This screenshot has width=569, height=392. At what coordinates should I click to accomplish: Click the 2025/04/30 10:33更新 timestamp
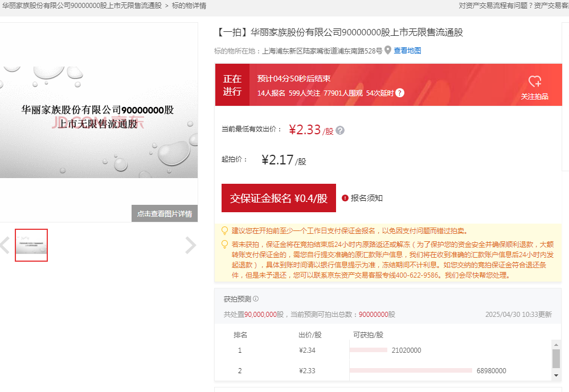pos(518,315)
